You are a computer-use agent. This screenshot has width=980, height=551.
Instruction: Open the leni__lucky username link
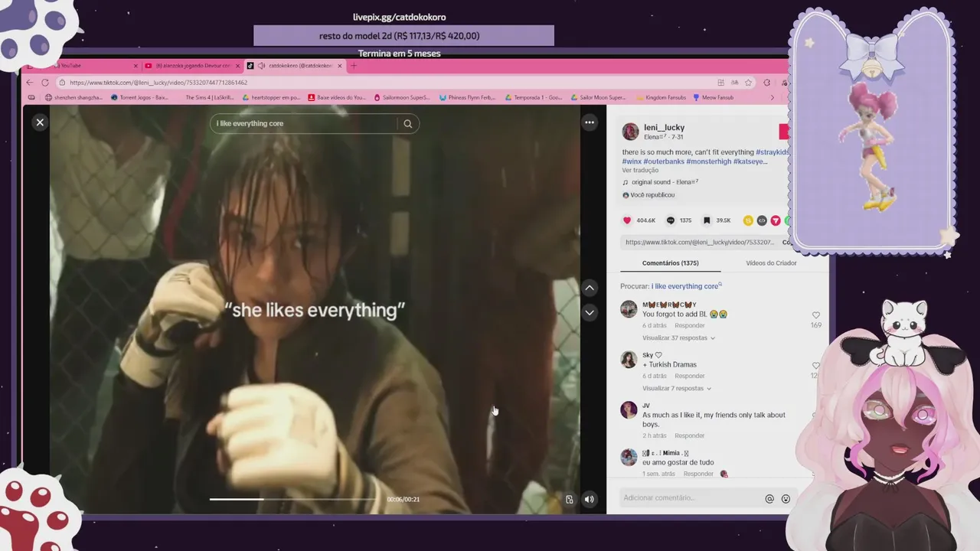[x=664, y=127]
